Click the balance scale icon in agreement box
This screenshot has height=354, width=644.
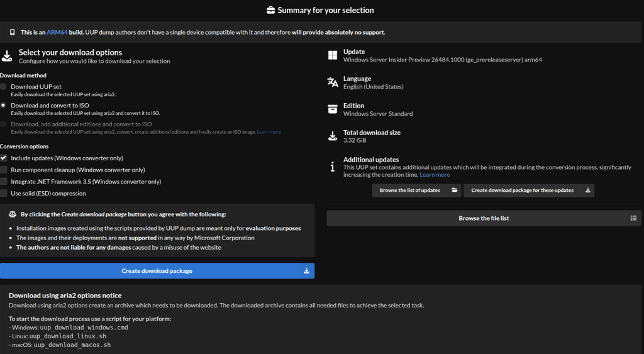tap(12, 214)
